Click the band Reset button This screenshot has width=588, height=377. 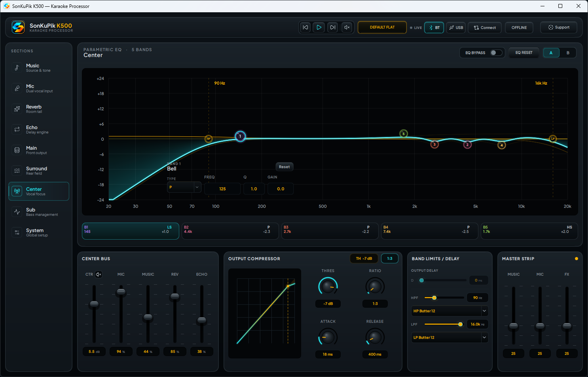tap(285, 167)
